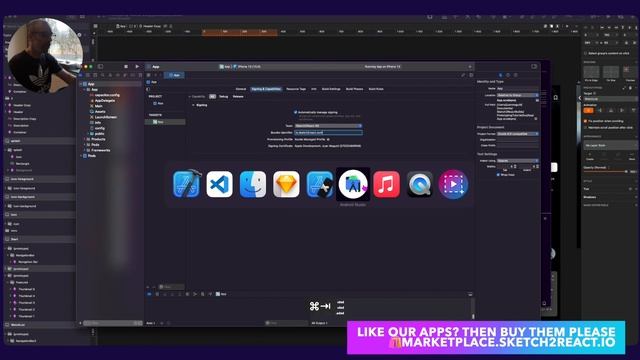This screenshot has height=360, width=640.
Task: Open the Indent Using dropdown
Action: coord(518,161)
